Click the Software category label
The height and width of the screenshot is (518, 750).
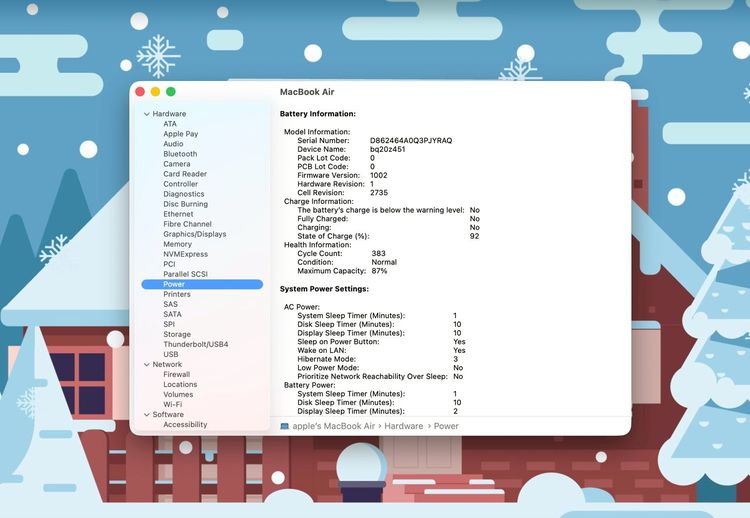click(x=168, y=415)
